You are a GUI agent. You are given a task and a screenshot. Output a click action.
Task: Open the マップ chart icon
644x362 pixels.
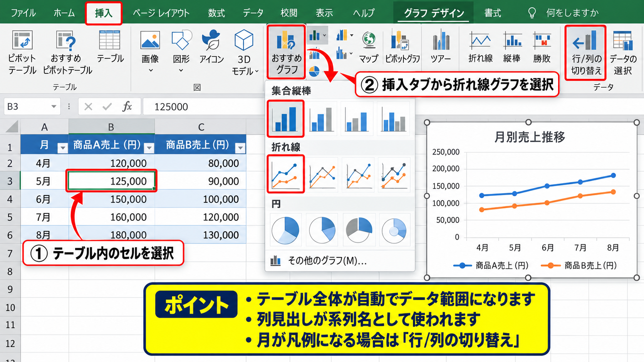(x=369, y=47)
